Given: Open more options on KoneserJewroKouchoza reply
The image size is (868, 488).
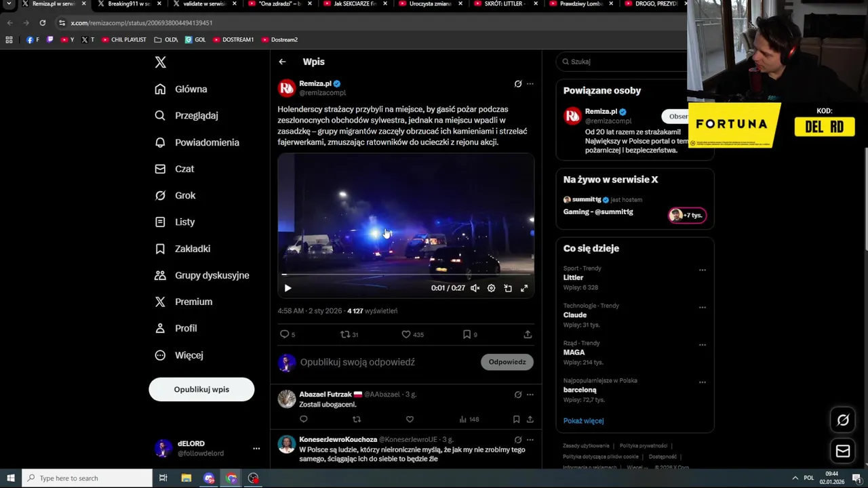Looking at the screenshot, I should coord(530,440).
